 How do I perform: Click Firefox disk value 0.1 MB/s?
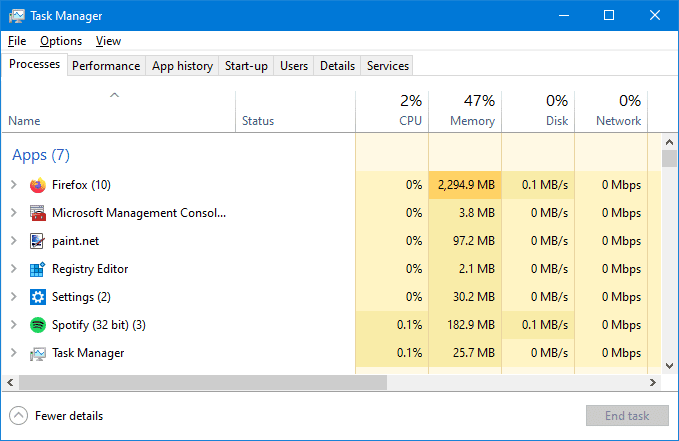538,185
